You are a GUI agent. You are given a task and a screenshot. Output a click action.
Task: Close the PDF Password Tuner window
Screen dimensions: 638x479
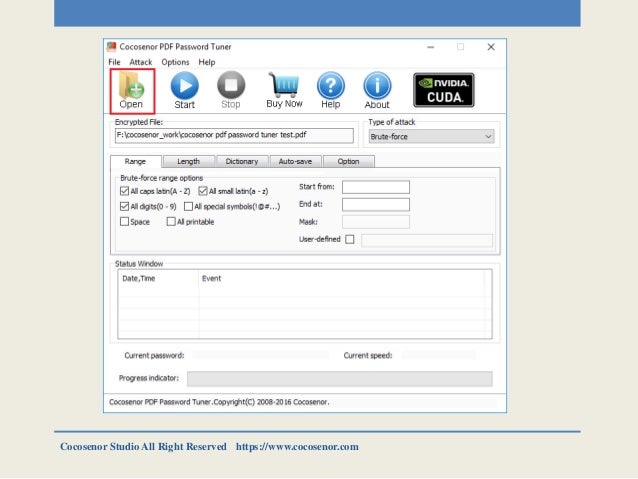pos(491,47)
